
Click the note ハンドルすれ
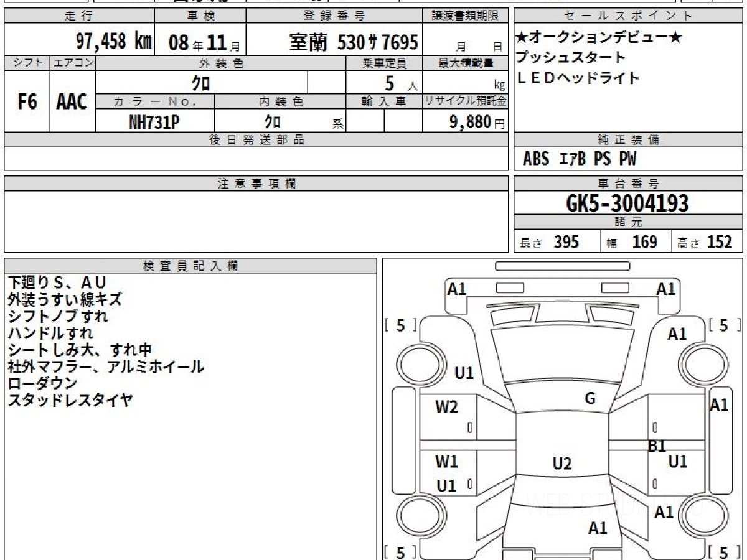pos(50,334)
